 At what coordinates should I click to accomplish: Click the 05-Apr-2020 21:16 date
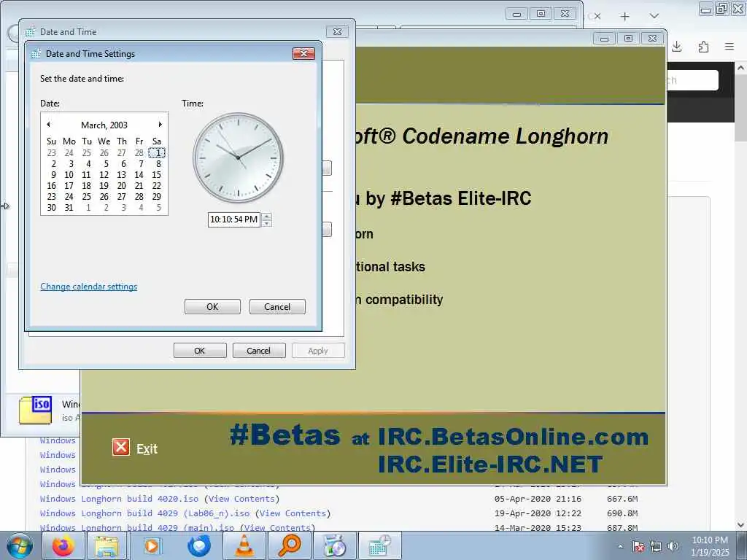[x=538, y=499]
